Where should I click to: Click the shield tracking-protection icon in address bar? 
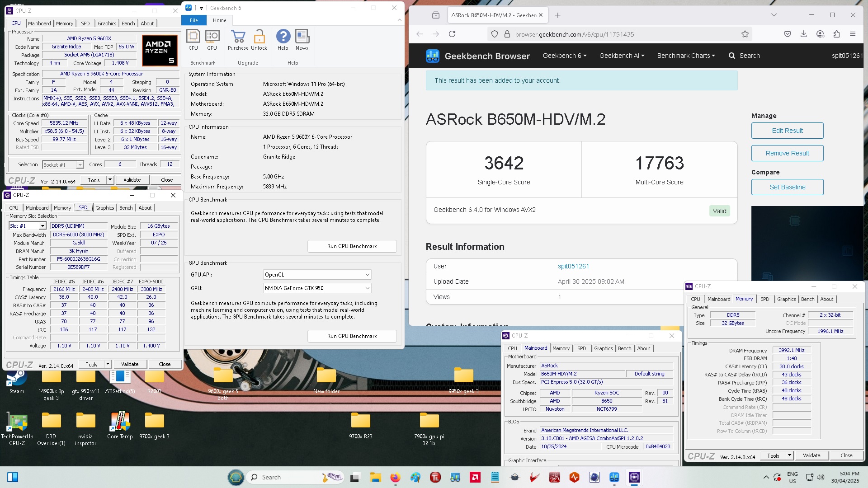(495, 34)
